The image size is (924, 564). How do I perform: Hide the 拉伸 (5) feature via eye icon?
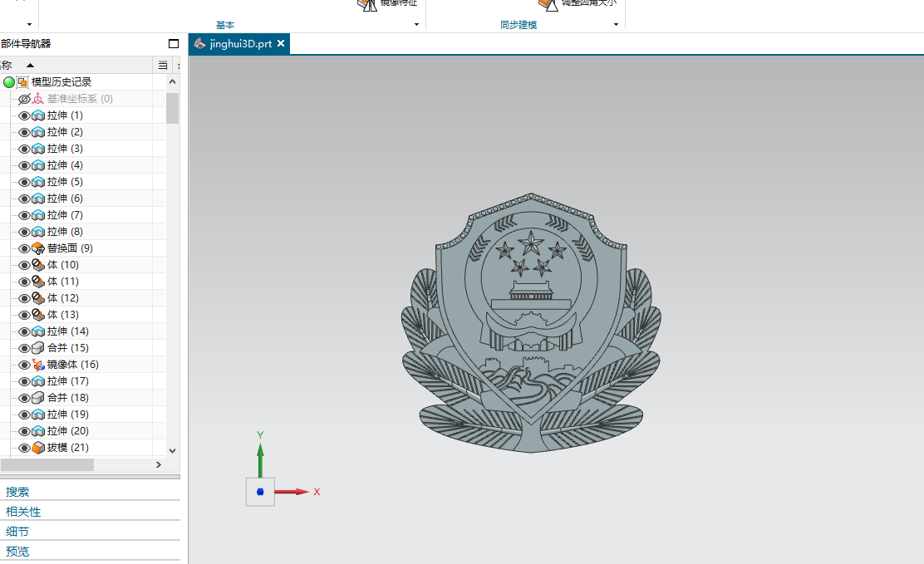tap(24, 182)
